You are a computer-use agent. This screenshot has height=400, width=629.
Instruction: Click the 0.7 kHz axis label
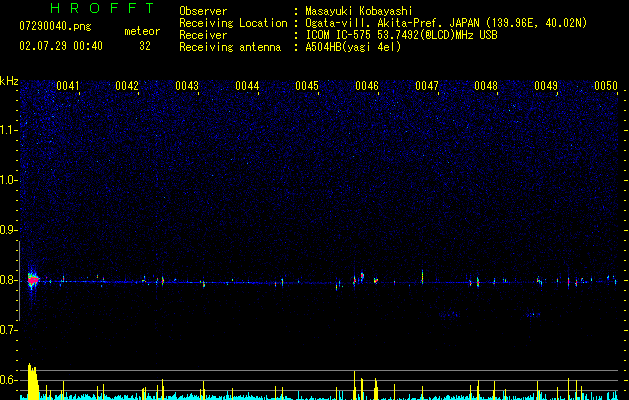9,330
